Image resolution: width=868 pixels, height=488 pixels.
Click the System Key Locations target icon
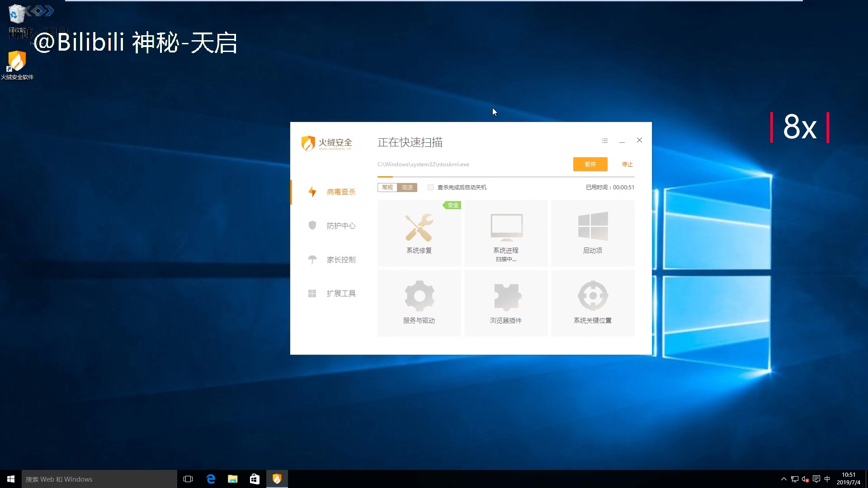(x=593, y=296)
